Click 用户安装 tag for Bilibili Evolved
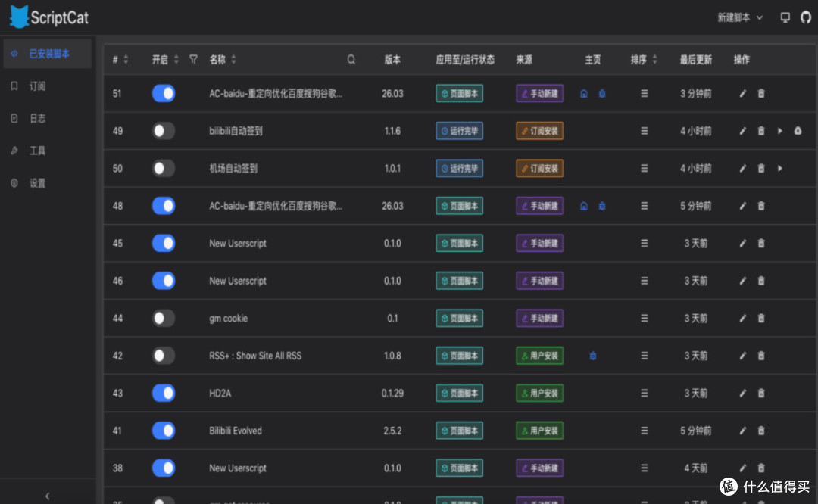This screenshot has width=818, height=504. pyautogui.click(x=539, y=431)
